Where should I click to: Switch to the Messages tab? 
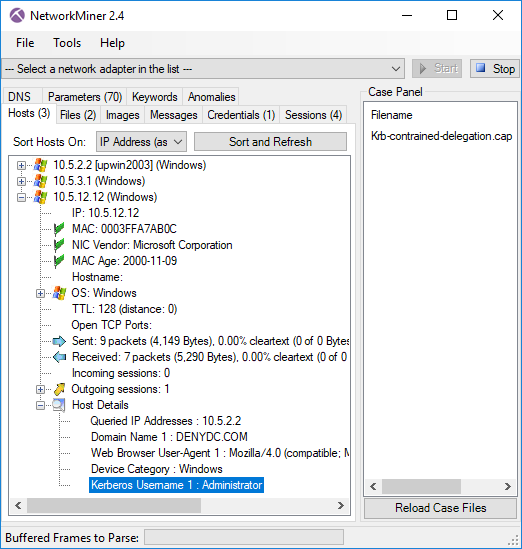point(174,115)
